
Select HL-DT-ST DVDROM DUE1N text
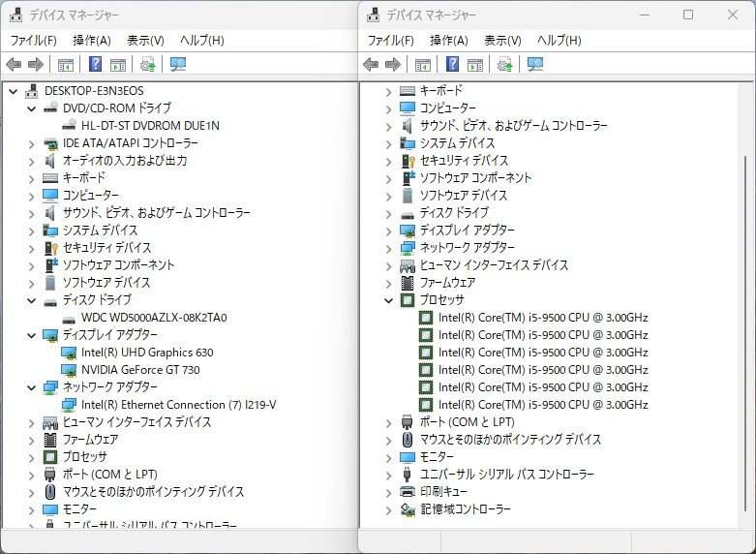(150, 126)
